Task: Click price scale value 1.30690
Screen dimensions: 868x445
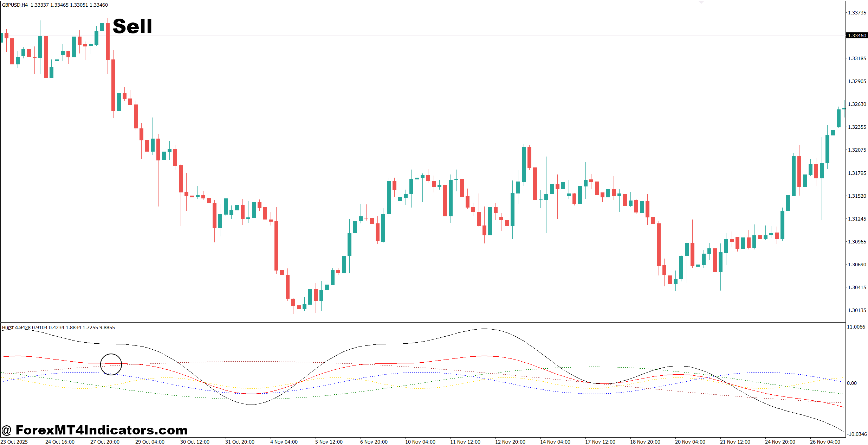Action: coord(857,265)
